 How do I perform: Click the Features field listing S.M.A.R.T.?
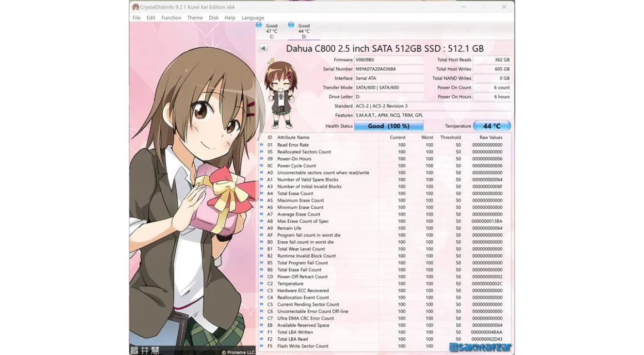(x=432, y=116)
